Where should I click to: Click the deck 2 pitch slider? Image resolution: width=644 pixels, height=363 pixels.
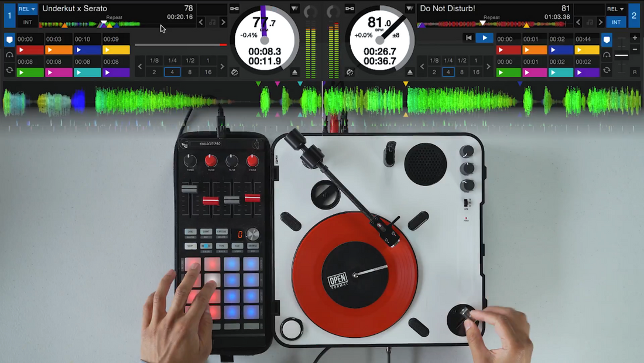(622, 56)
